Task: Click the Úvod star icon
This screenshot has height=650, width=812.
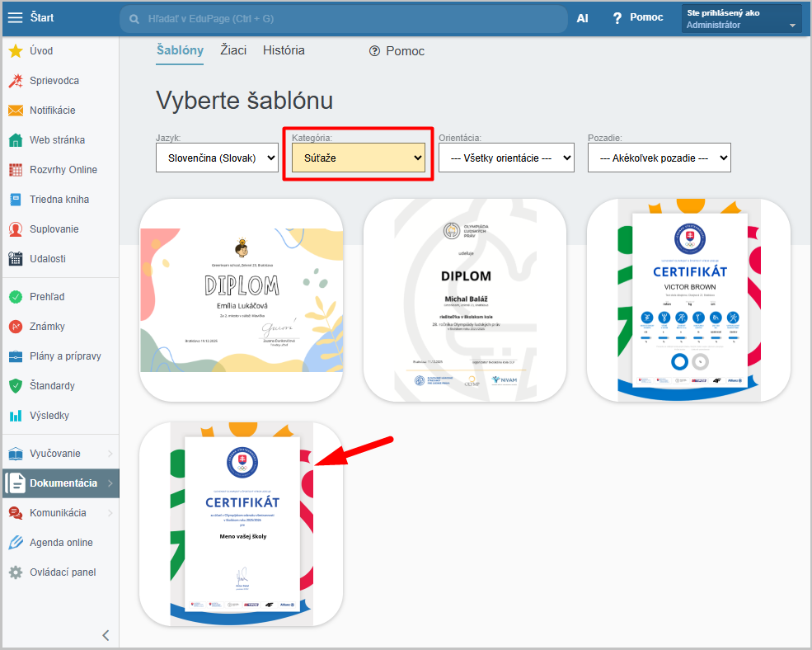Action: 15,51
